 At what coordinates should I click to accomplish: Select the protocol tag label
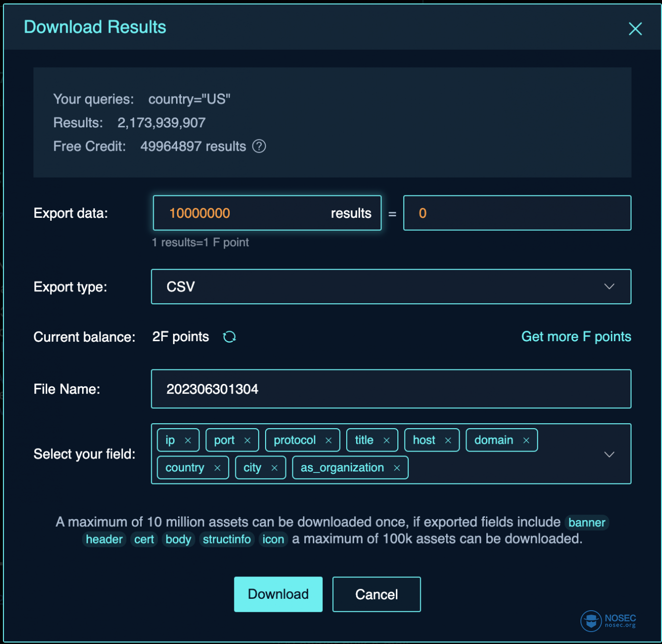point(294,440)
